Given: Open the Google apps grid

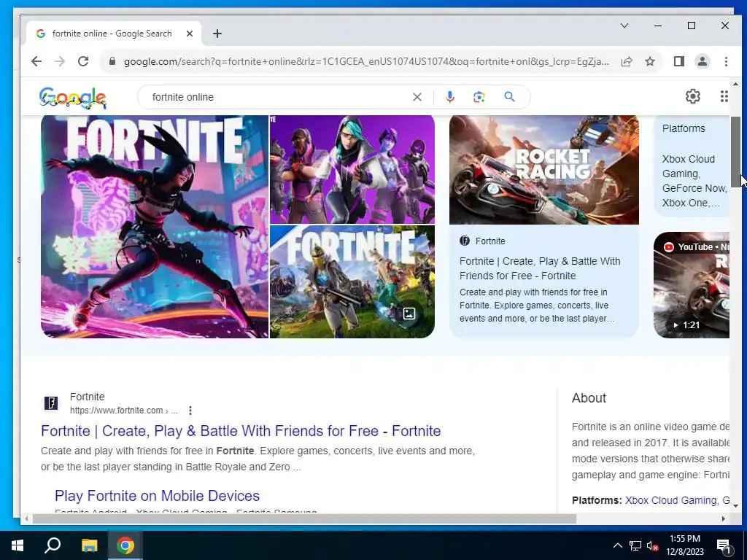Looking at the screenshot, I should point(724,97).
